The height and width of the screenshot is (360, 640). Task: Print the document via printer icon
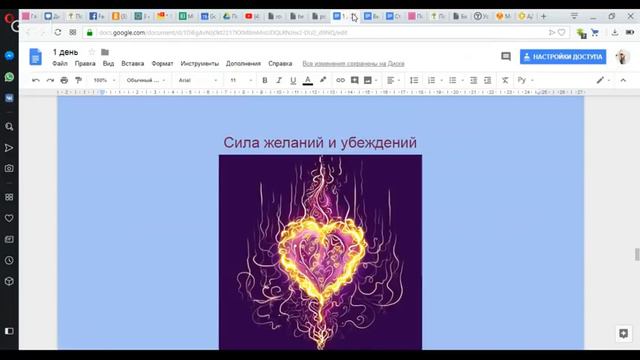(x=64, y=80)
